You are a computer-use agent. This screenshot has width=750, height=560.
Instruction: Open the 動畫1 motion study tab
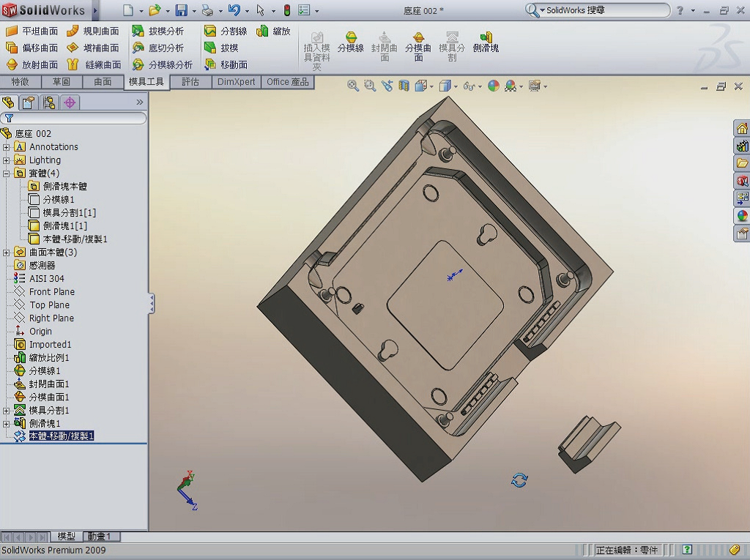click(x=100, y=537)
